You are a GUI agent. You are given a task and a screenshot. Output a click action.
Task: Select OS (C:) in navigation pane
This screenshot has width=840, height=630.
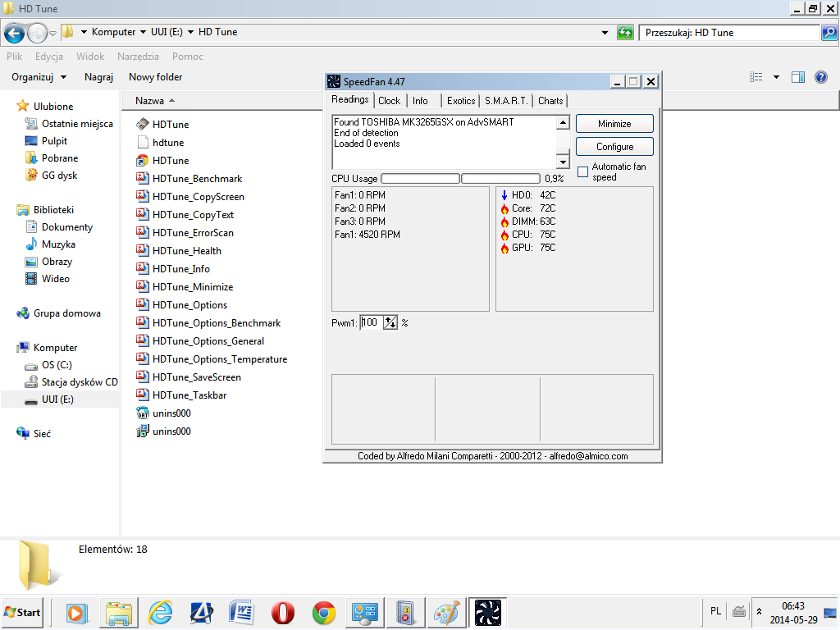click(57, 365)
